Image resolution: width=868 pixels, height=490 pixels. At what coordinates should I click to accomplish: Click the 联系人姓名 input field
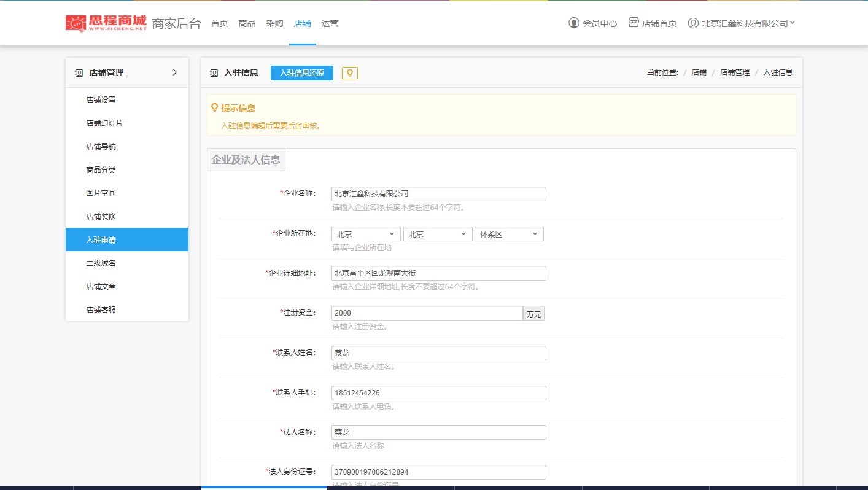click(438, 353)
